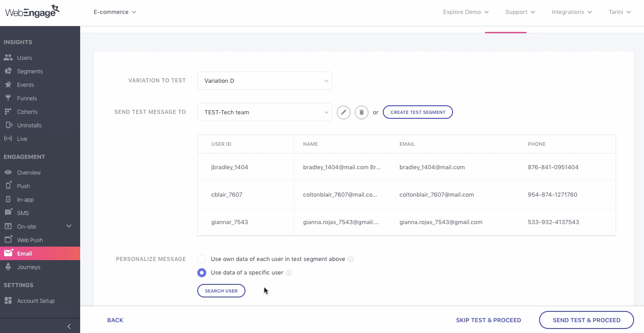Open Web Push in sidebar
Image resolution: width=644 pixels, height=333 pixels.
[x=30, y=240]
